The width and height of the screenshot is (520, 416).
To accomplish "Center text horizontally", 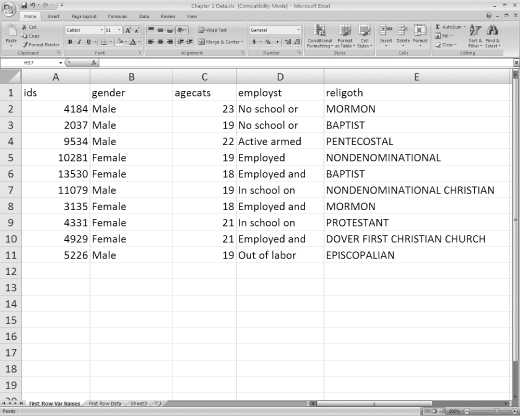I will coord(160,42).
